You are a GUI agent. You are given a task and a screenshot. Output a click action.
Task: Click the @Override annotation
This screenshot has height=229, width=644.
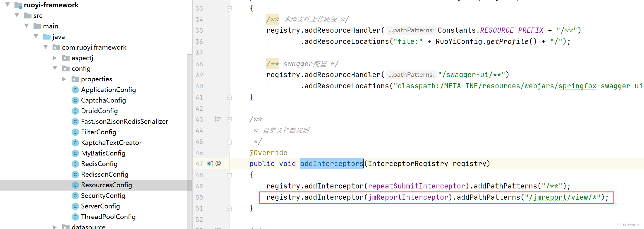pos(268,153)
